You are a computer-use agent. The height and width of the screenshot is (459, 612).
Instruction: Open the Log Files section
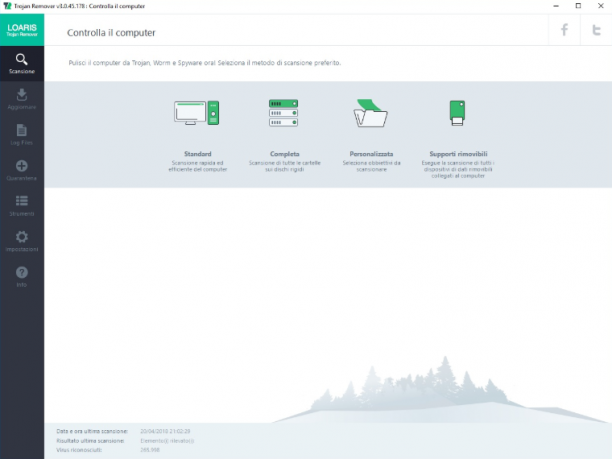click(x=22, y=135)
